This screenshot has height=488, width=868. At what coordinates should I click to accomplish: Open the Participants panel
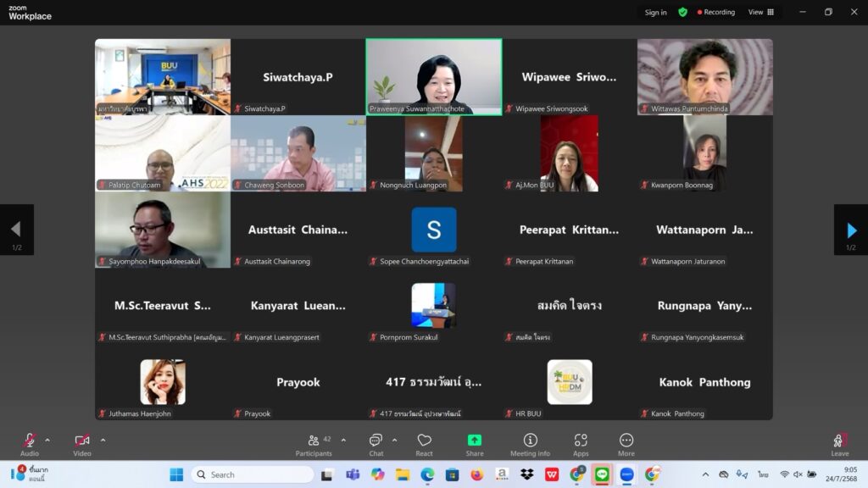(314, 444)
